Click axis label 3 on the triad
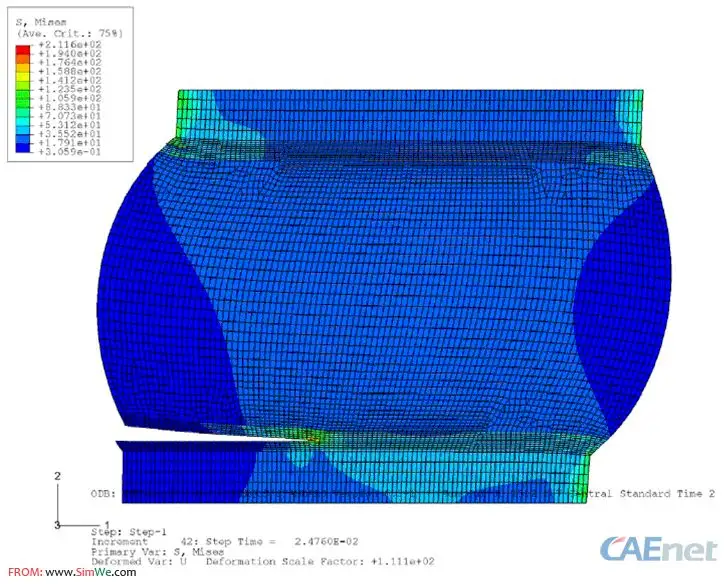Image resolution: width=728 pixels, height=584 pixels. (x=58, y=525)
